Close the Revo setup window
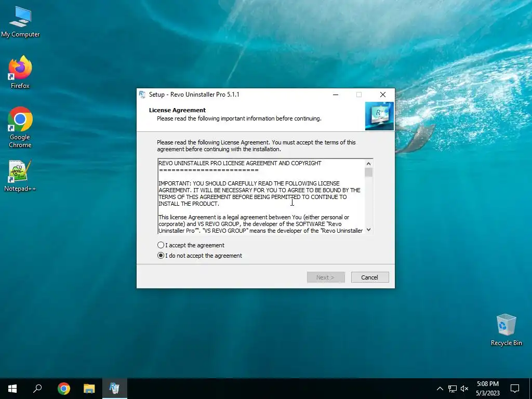This screenshot has height=399, width=532. pyautogui.click(x=383, y=95)
